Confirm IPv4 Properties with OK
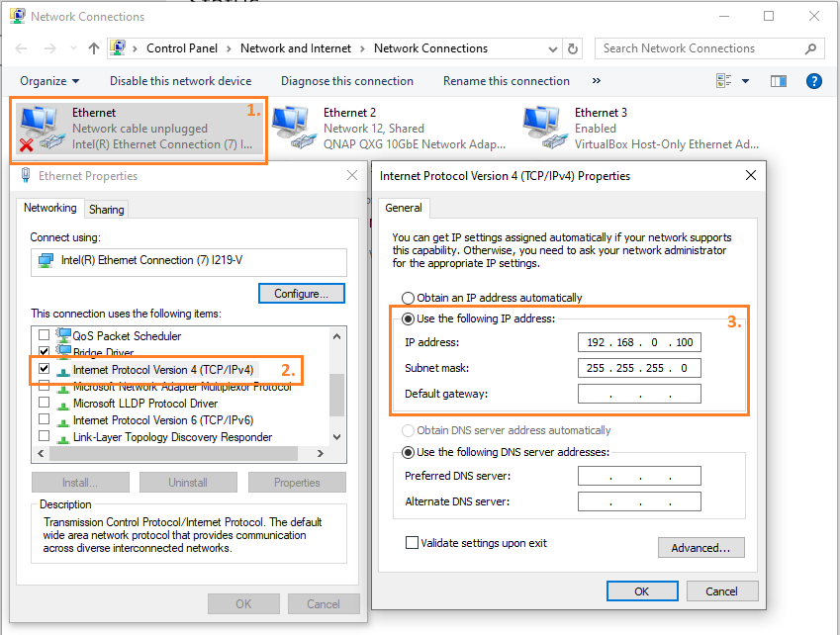The image size is (840, 635). point(642,591)
